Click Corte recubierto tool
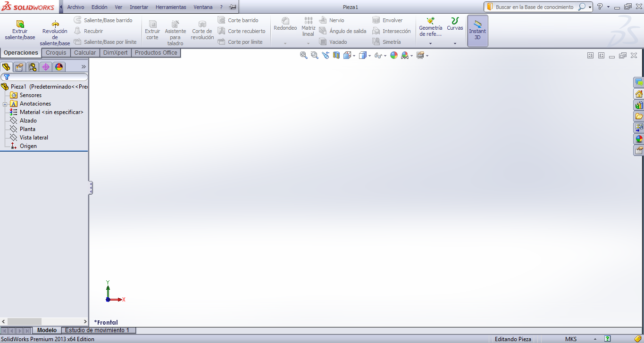Viewport: 644px width, 343px height. click(x=242, y=31)
